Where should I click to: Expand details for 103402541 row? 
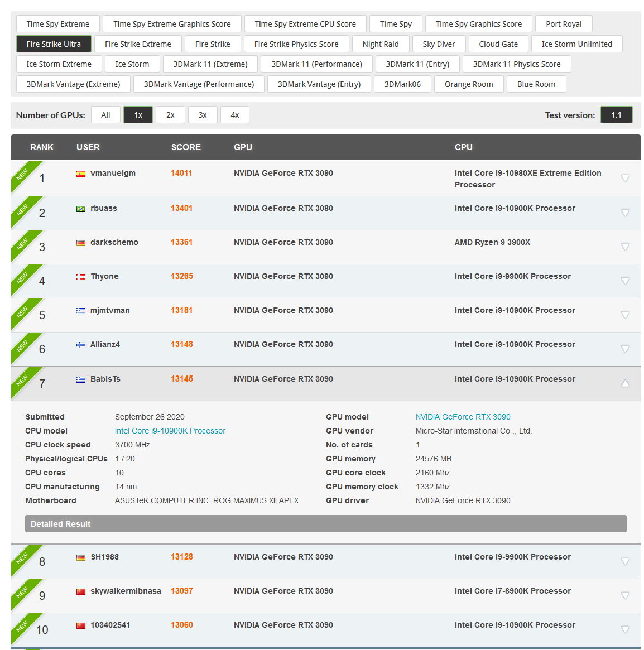pyautogui.click(x=625, y=629)
